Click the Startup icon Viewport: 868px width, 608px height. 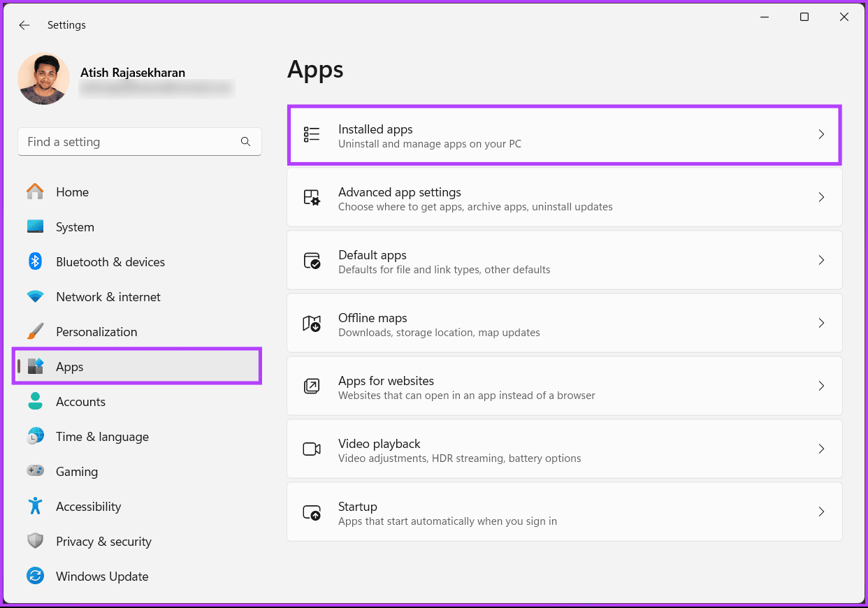[x=312, y=512]
